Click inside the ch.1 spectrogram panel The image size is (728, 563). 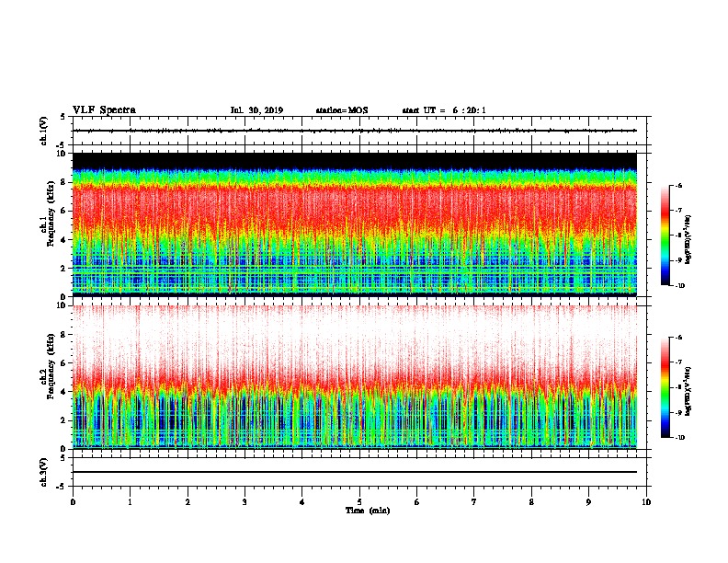point(355,224)
